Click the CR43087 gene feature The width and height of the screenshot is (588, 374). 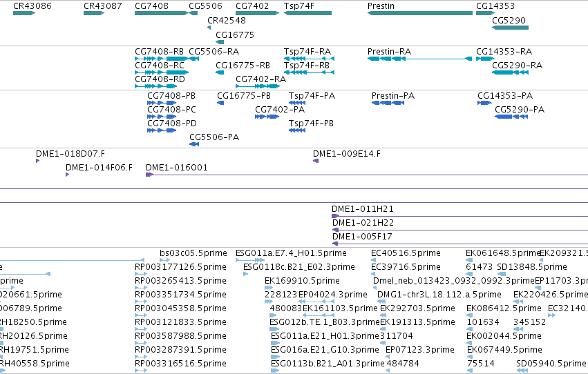tap(94, 13)
